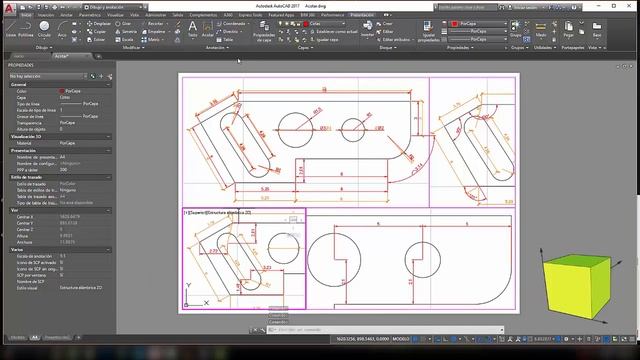Toggle polar tracking in status bar
The height and width of the screenshot is (360, 640).
(x=453, y=339)
